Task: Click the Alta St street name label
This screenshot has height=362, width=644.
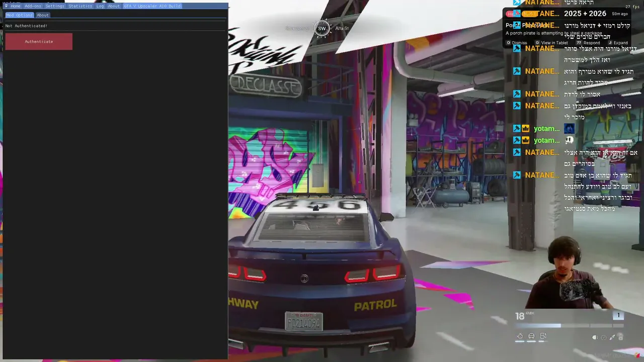Action: (x=342, y=28)
